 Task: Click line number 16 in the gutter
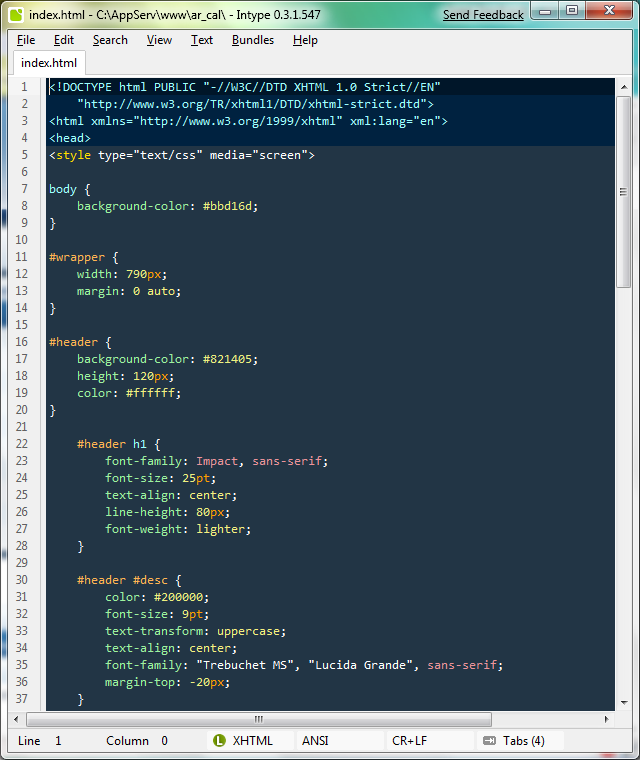pos(21,342)
